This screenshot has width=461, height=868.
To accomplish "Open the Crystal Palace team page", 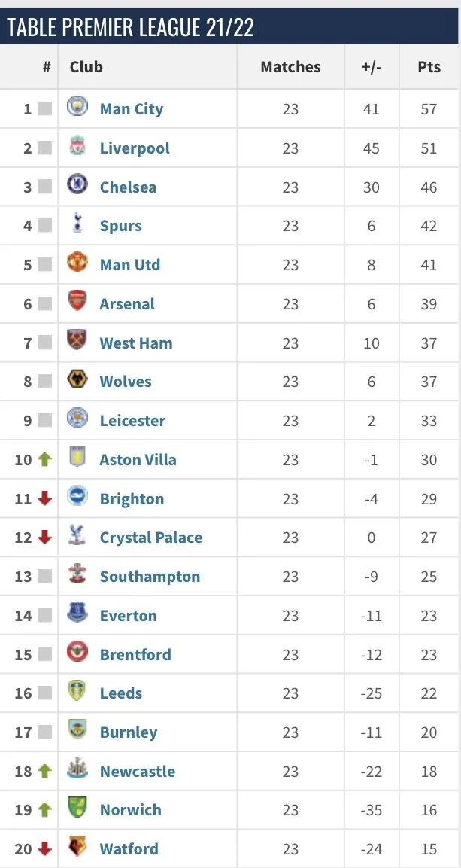I will (x=150, y=538).
